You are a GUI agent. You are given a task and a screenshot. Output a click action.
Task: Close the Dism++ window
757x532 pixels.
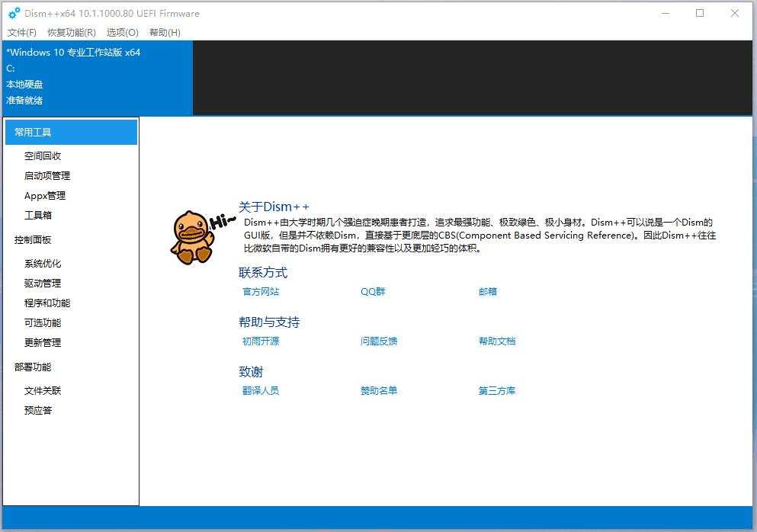coord(735,14)
